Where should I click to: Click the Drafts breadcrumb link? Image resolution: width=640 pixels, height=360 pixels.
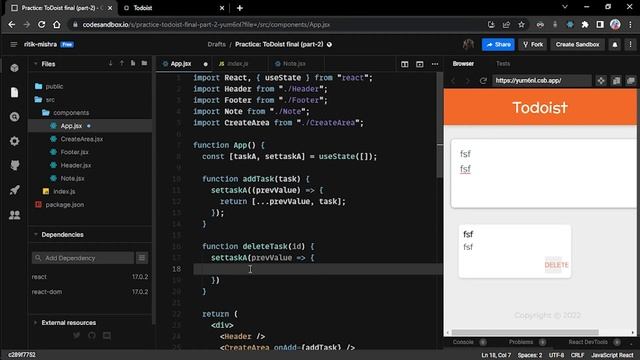tap(216, 44)
